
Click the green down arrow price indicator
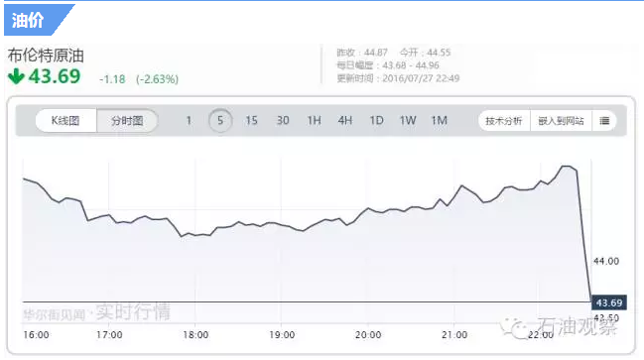(17, 76)
